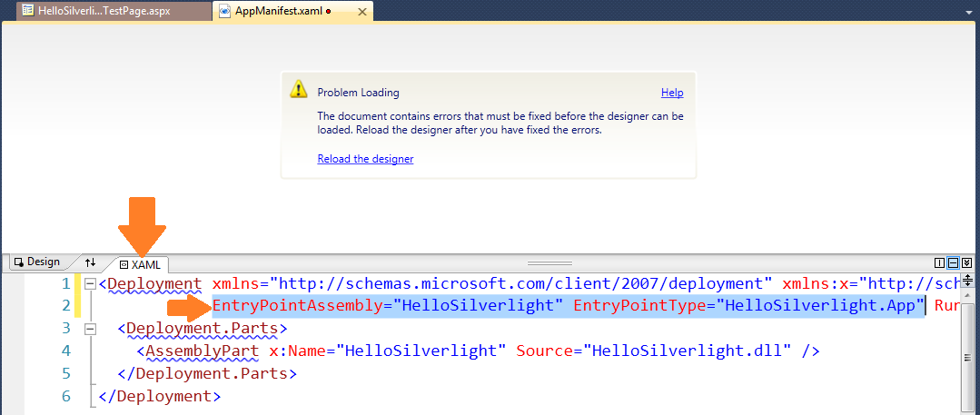Screen dimensions: 980x415
Task: Click the closing </Deployment.Parts> tag
Action: point(207,373)
